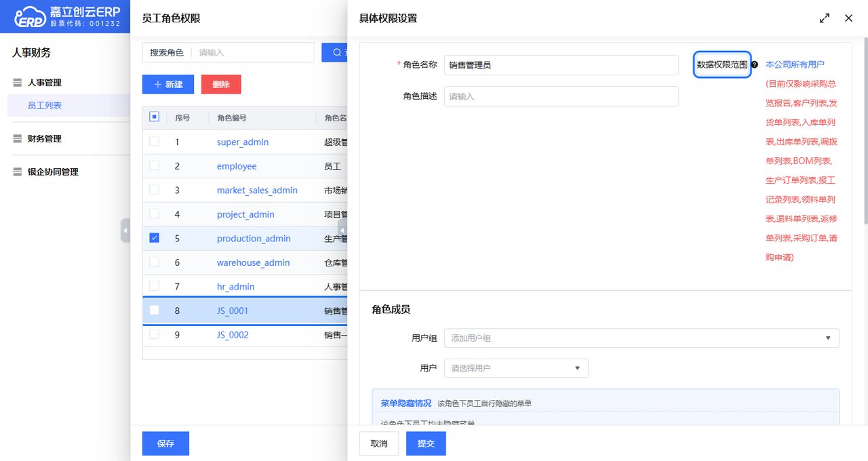The image size is (868, 461).
Task: Click the 序号 column header
Action: click(x=182, y=118)
